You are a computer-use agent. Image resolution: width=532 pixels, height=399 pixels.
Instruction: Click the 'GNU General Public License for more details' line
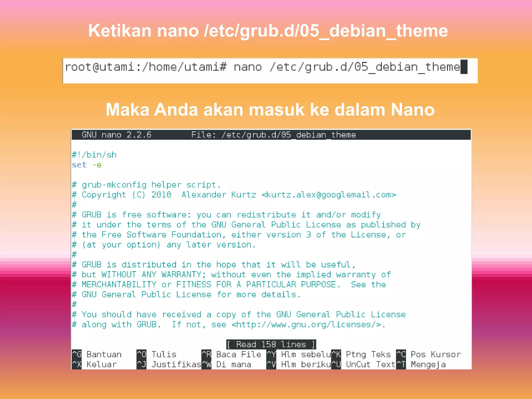tap(186, 295)
